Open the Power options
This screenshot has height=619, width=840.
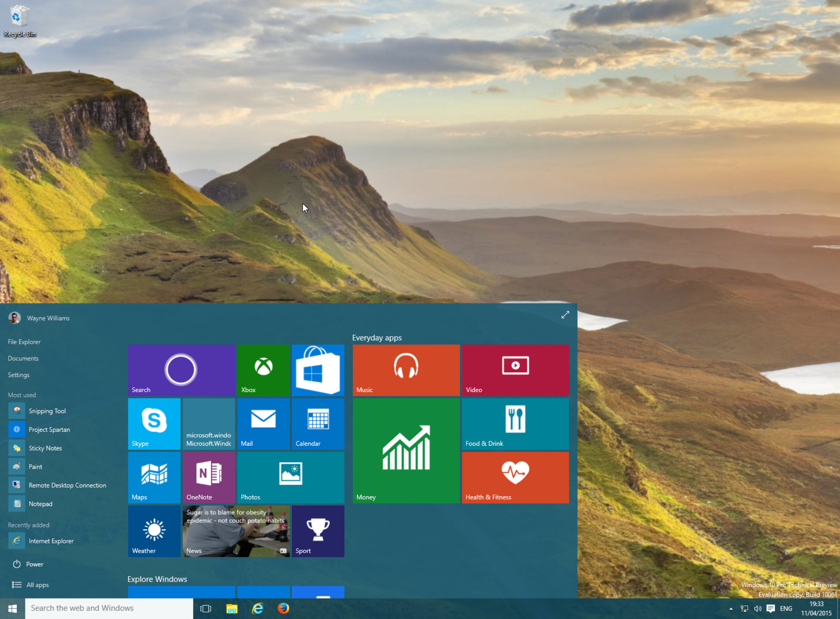(28, 564)
